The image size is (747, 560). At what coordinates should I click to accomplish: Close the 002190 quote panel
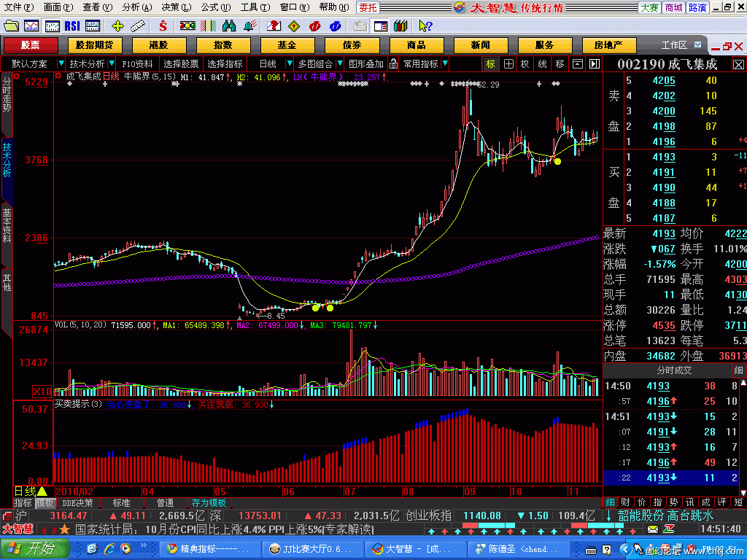point(738,64)
